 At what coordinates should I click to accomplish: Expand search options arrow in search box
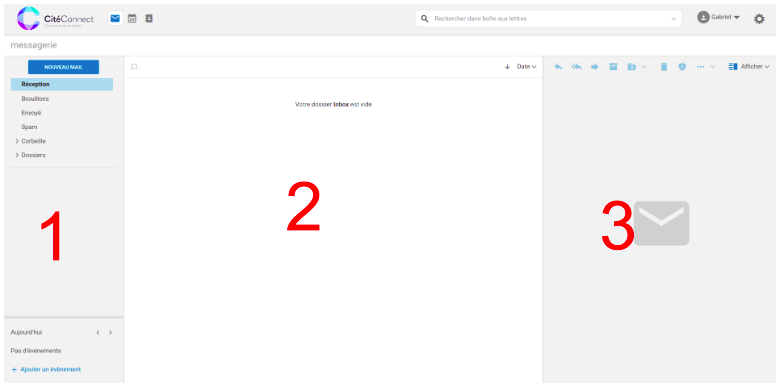tap(674, 19)
